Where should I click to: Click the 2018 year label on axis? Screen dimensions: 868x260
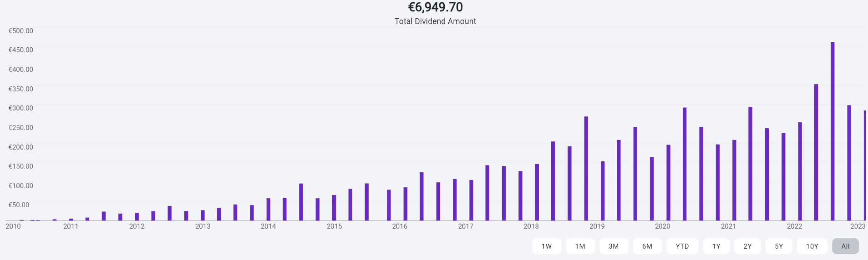point(531,226)
